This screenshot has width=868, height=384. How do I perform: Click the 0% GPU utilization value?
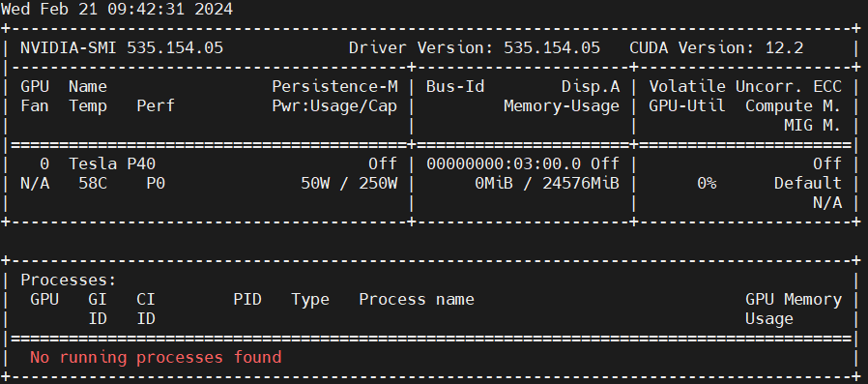707,183
